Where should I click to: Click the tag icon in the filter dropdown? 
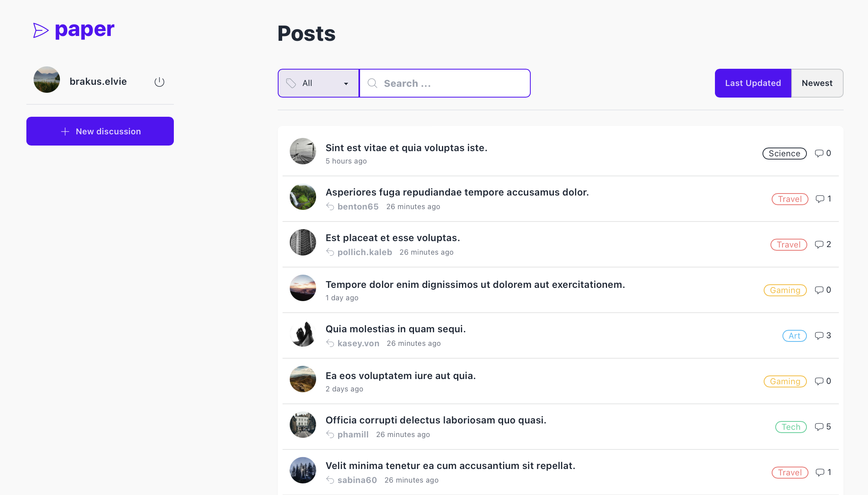point(291,83)
